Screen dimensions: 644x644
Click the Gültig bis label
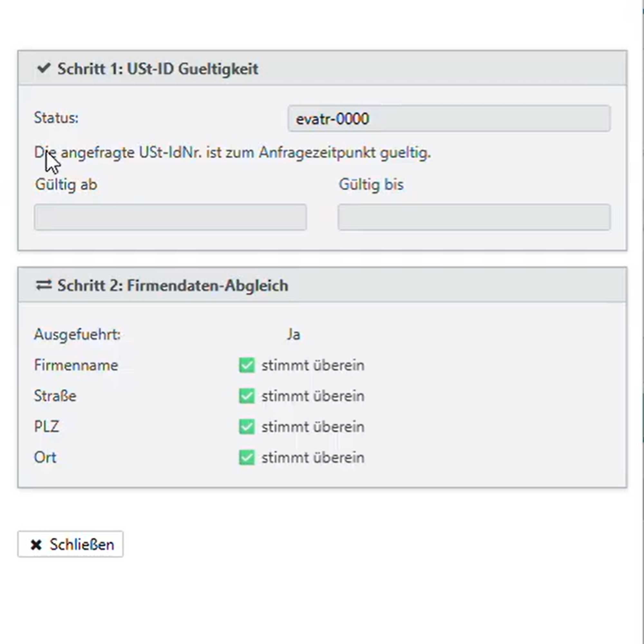tap(371, 184)
